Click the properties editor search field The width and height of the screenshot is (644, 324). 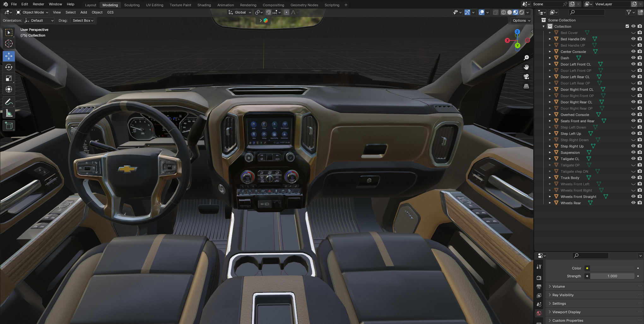[x=590, y=256]
